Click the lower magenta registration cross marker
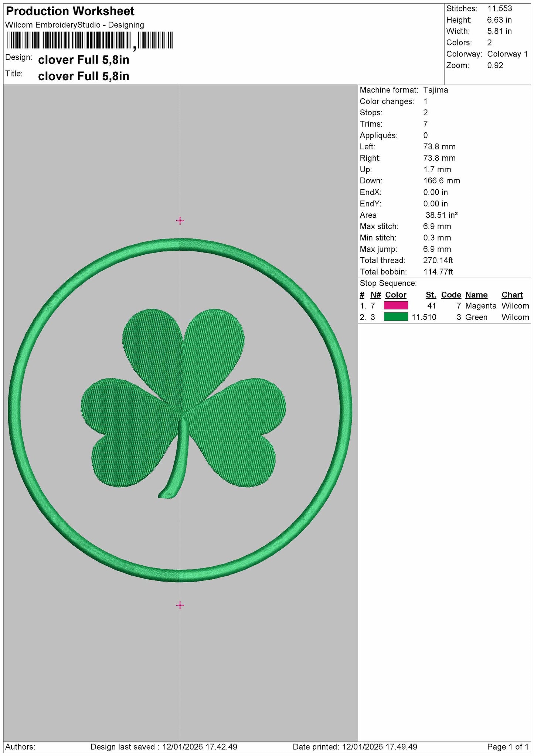Screen dimensions: 534x756 click(180, 605)
